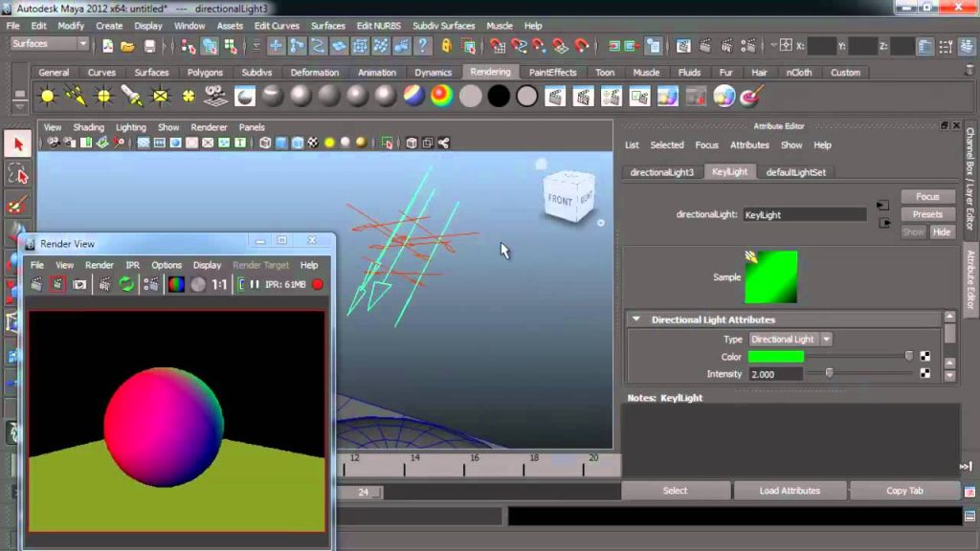This screenshot has height=551, width=980.
Task: Open the Intensity map checker button
Action: [925, 374]
